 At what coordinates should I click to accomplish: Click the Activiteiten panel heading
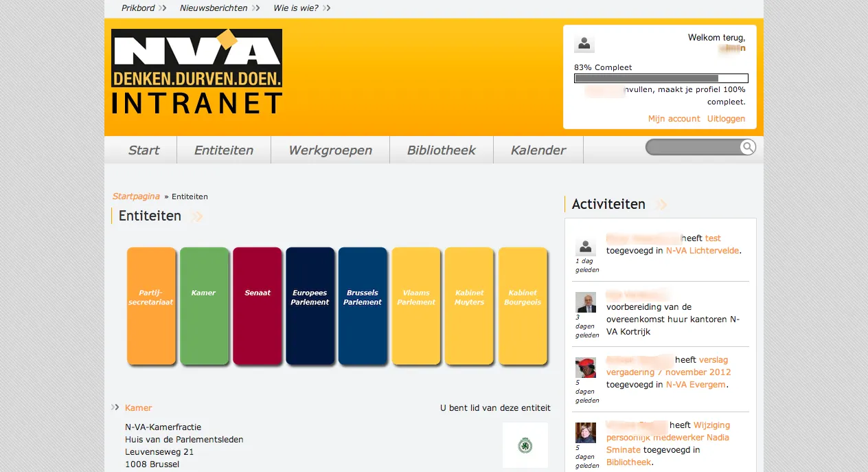pos(608,204)
